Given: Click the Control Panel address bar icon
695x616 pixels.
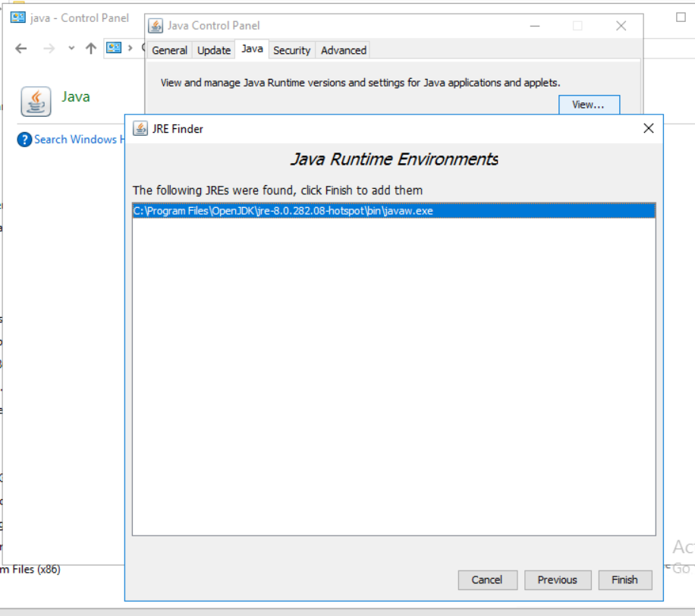Looking at the screenshot, I should pos(114,48).
